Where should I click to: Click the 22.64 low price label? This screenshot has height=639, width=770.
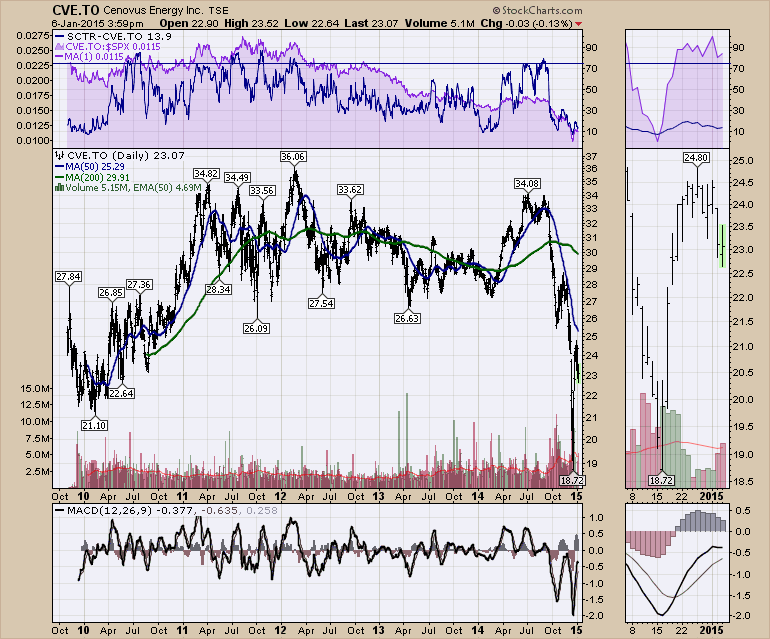point(121,394)
